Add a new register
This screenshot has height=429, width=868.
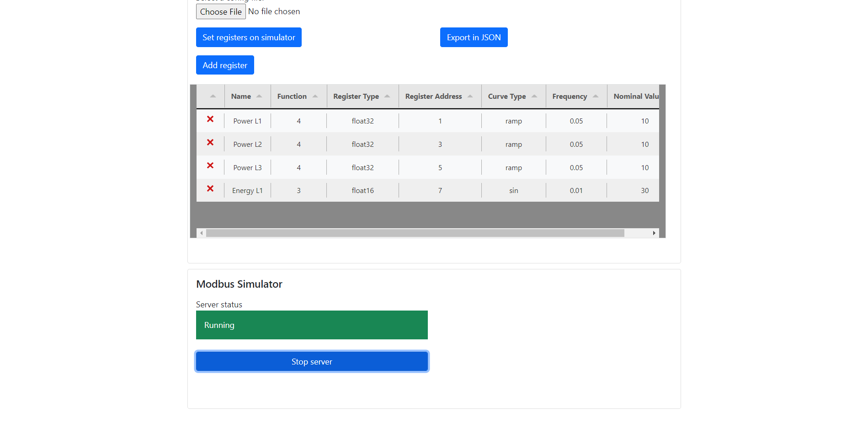pos(225,65)
